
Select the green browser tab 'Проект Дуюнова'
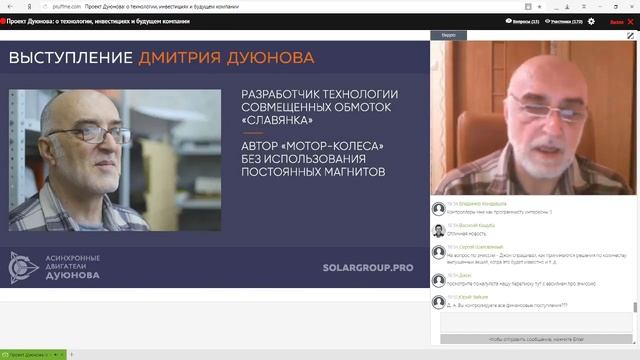tap(33, 355)
